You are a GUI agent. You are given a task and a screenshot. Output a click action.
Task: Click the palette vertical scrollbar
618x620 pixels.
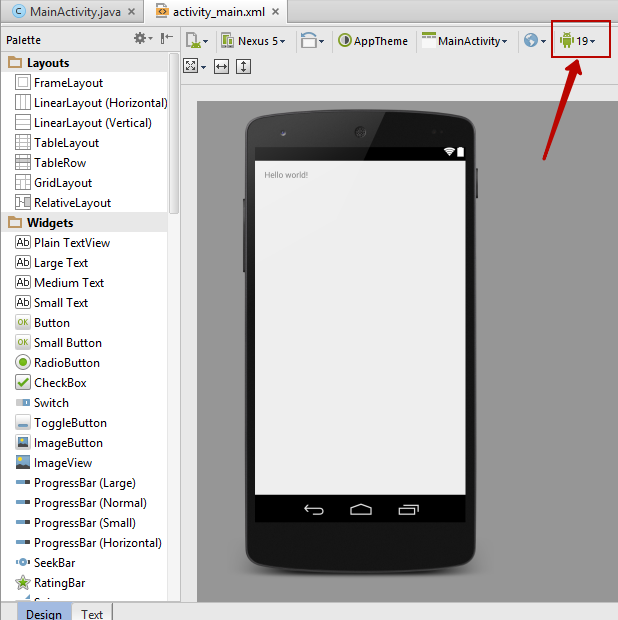pyautogui.click(x=174, y=133)
